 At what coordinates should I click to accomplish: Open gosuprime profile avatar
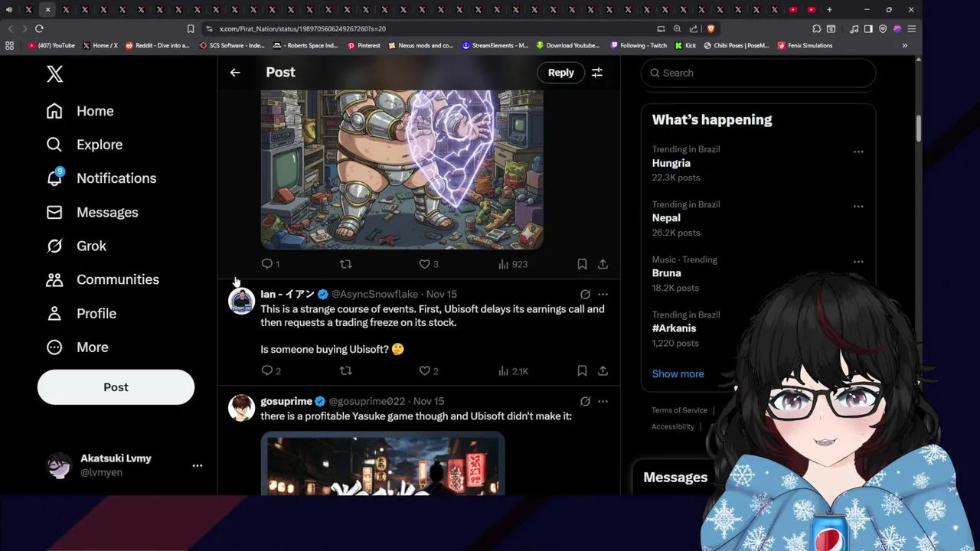[x=242, y=408]
